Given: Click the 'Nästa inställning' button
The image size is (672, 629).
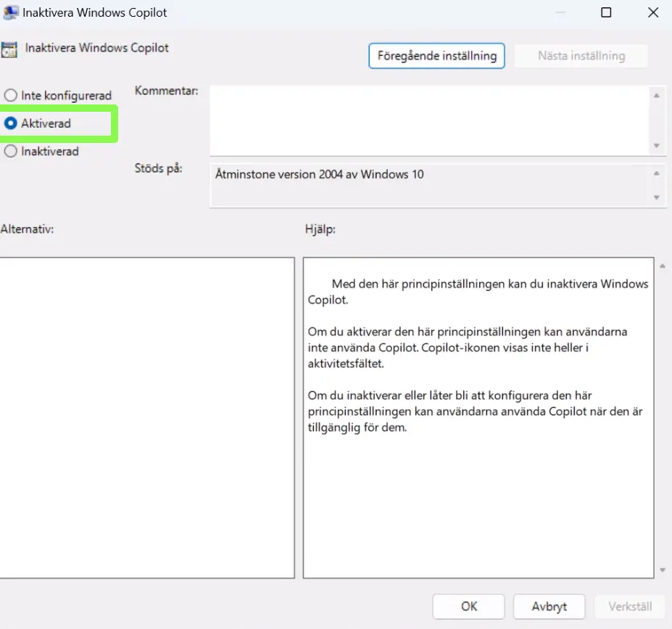Looking at the screenshot, I should pyautogui.click(x=581, y=56).
